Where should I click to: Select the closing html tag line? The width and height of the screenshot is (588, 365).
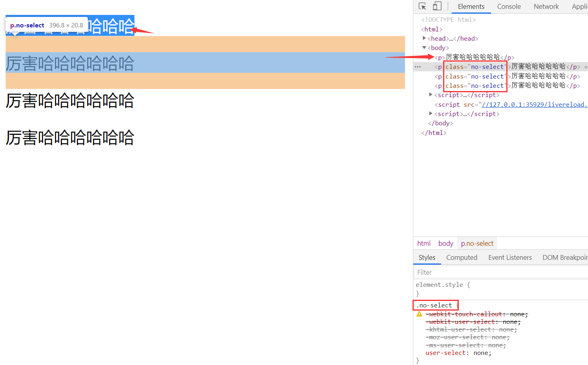pos(434,133)
